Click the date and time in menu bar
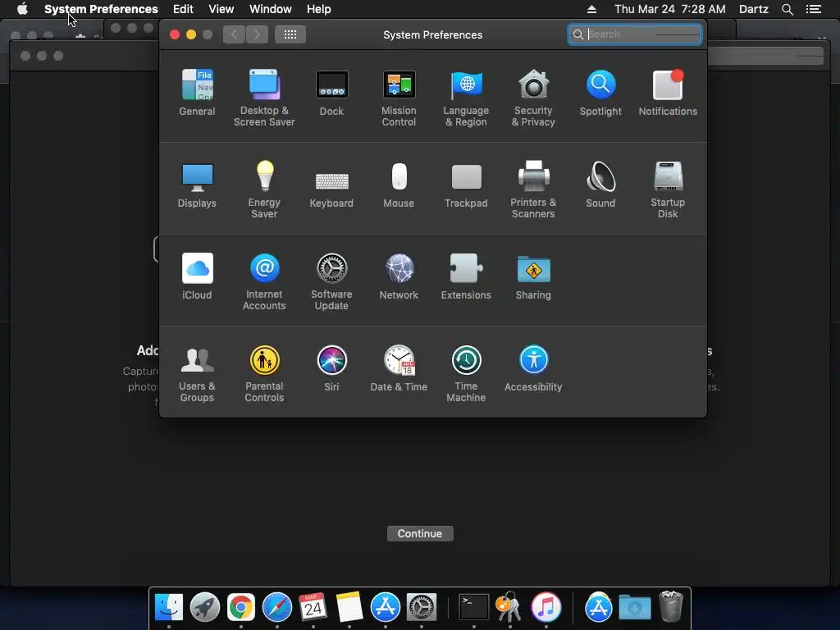 coord(670,9)
